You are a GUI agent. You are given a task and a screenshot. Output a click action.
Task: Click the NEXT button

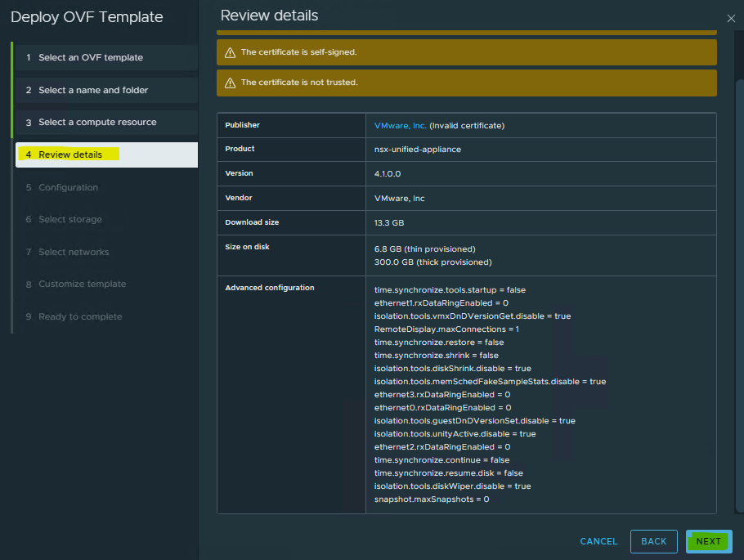[708, 541]
